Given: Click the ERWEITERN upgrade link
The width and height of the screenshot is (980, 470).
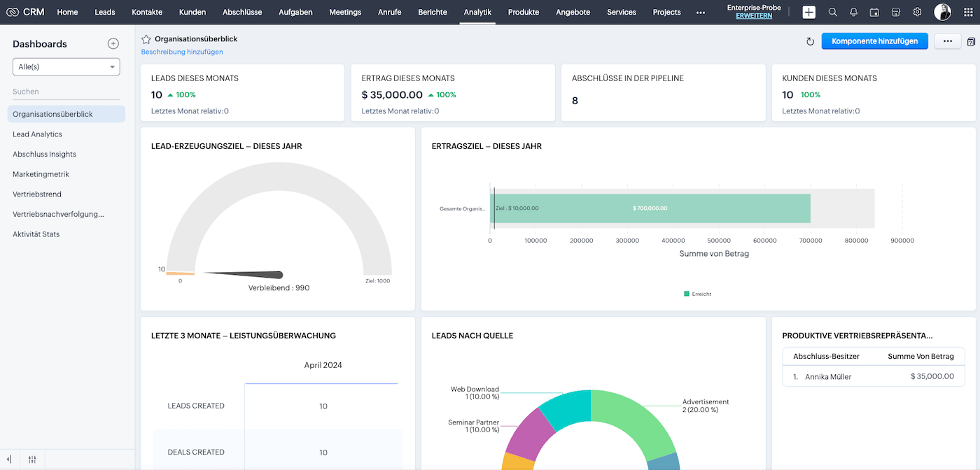Looking at the screenshot, I should [x=754, y=16].
